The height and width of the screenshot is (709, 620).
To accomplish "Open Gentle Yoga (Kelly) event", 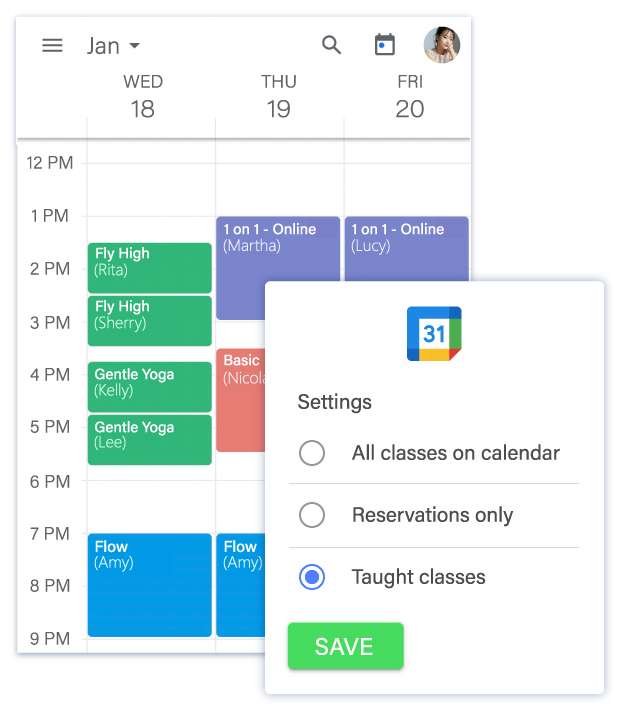I will tap(150, 387).
